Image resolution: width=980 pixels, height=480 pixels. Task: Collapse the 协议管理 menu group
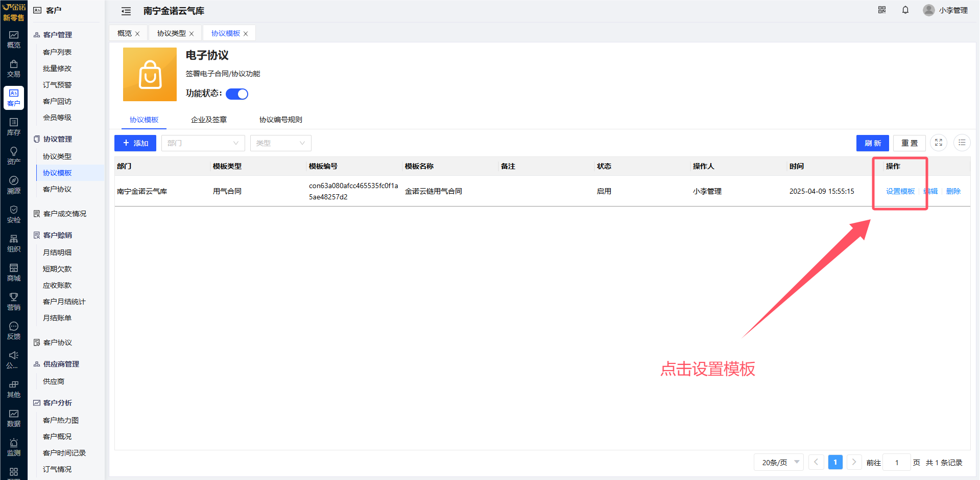pyautogui.click(x=58, y=139)
